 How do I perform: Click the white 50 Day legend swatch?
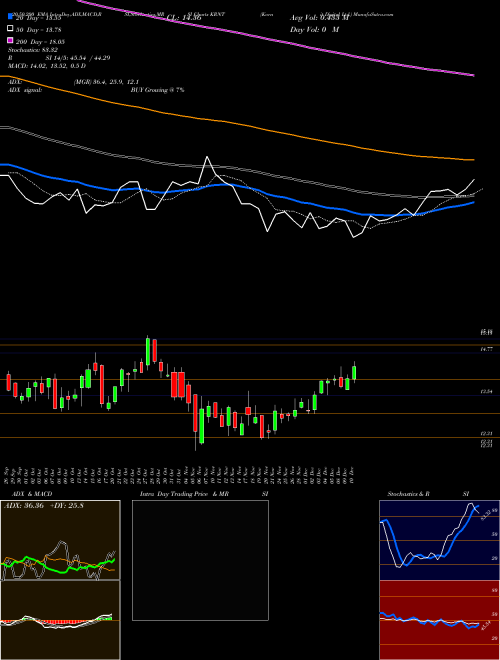[x=10, y=29]
